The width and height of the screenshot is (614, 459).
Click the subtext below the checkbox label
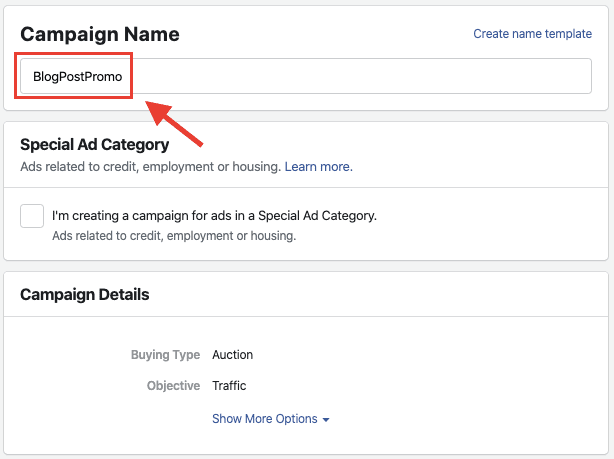174,237
